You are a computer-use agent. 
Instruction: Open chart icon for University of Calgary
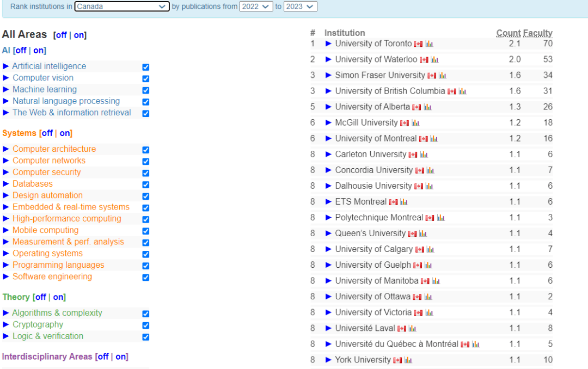point(430,249)
